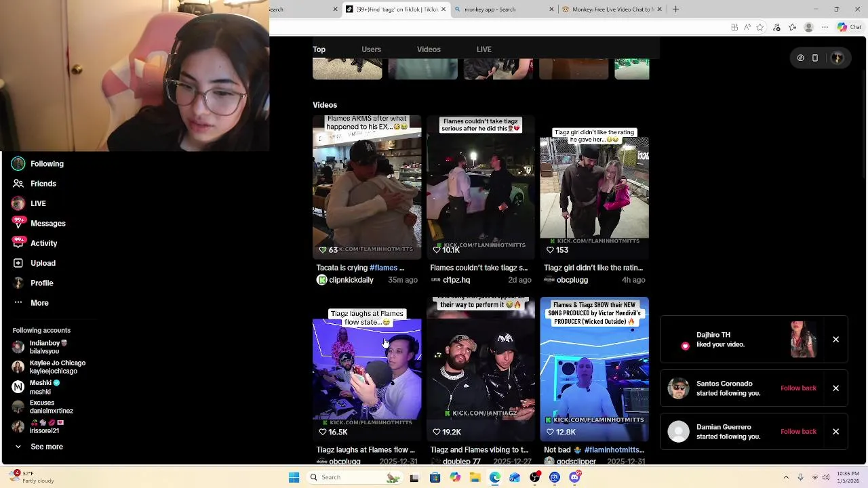Open Messages with 99+ badge

pos(39,223)
